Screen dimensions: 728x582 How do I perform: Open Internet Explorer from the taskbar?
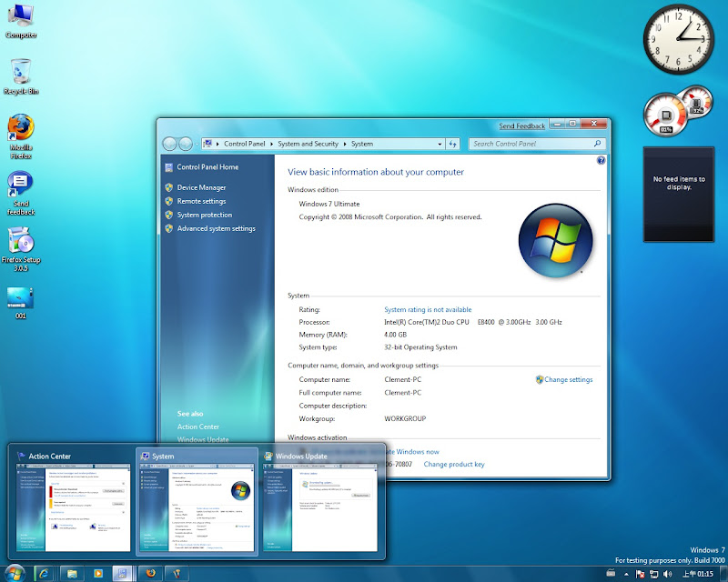[x=43, y=573]
